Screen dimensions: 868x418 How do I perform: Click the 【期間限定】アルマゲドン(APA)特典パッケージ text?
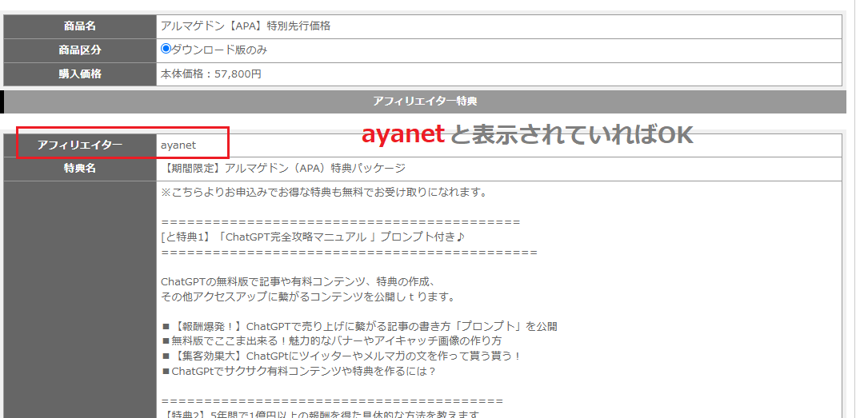[283, 169]
